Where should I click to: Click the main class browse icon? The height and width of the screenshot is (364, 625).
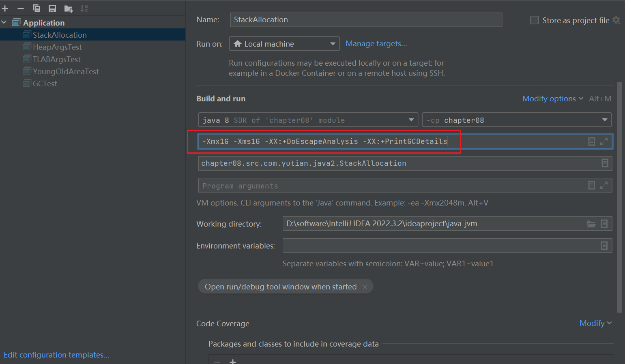pos(605,163)
